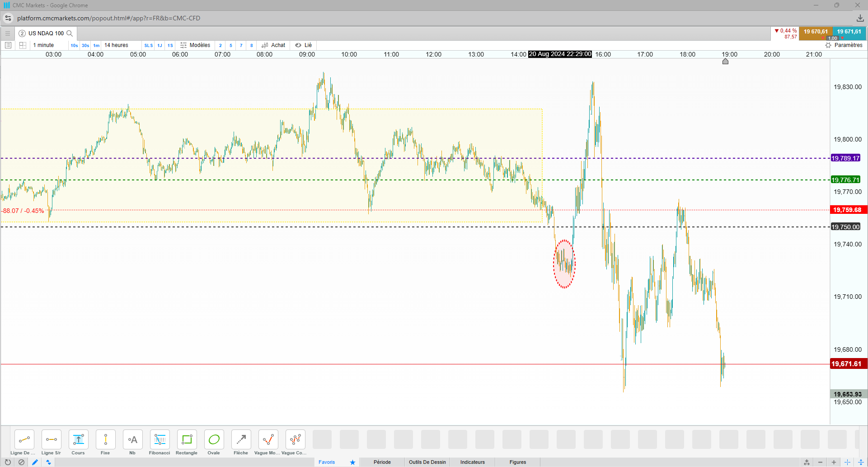
Task: Click the Nb text annotation tool
Action: tap(132, 443)
